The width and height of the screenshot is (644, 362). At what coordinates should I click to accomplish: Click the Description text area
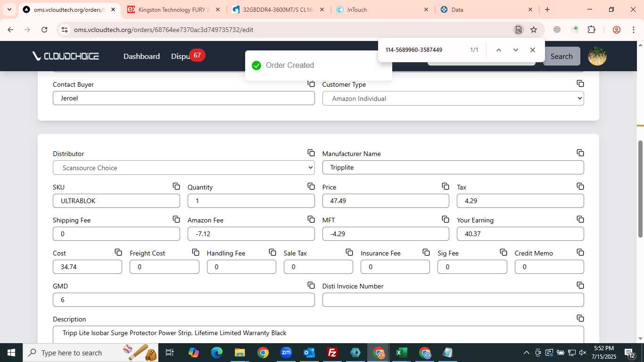(318, 335)
